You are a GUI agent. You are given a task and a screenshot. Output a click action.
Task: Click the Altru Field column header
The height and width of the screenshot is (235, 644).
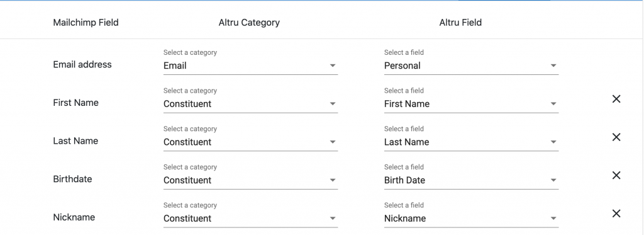[460, 22]
